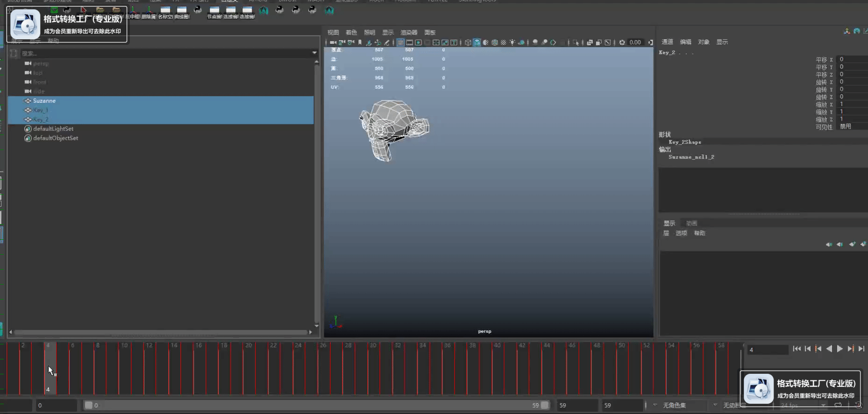868x414 pixels.
Task: Toggle smooth shade all cube icon
Action: [x=477, y=43]
